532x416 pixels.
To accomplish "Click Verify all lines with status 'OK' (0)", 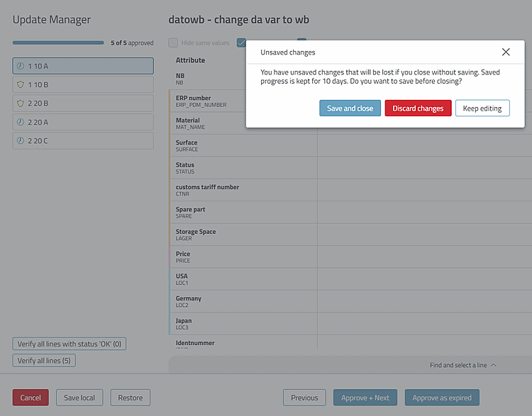I will pyautogui.click(x=70, y=344).
